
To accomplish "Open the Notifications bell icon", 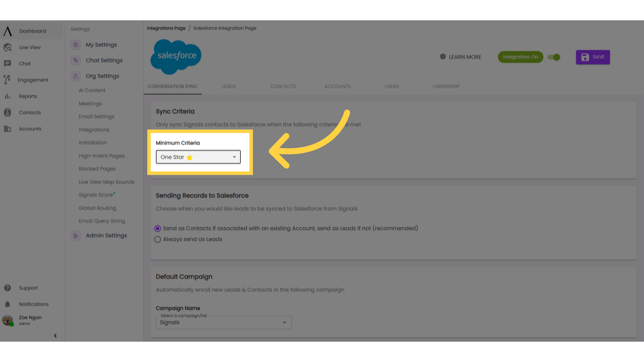I will (7, 304).
